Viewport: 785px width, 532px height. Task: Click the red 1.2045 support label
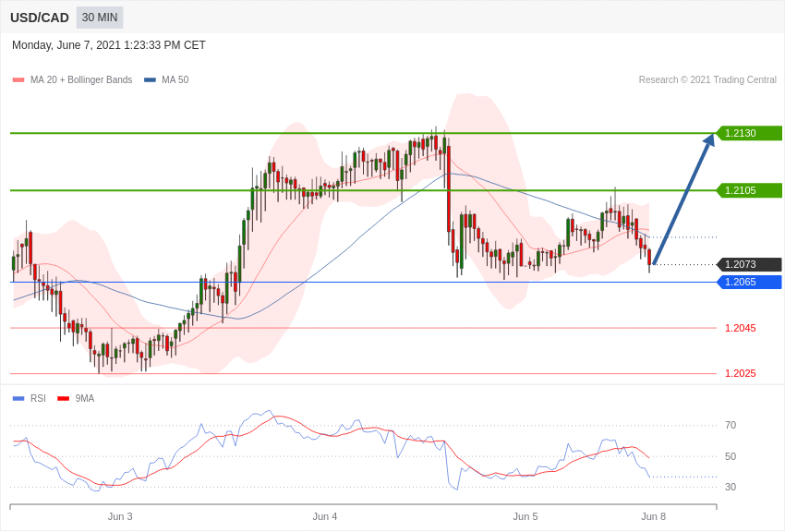[741, 328]
